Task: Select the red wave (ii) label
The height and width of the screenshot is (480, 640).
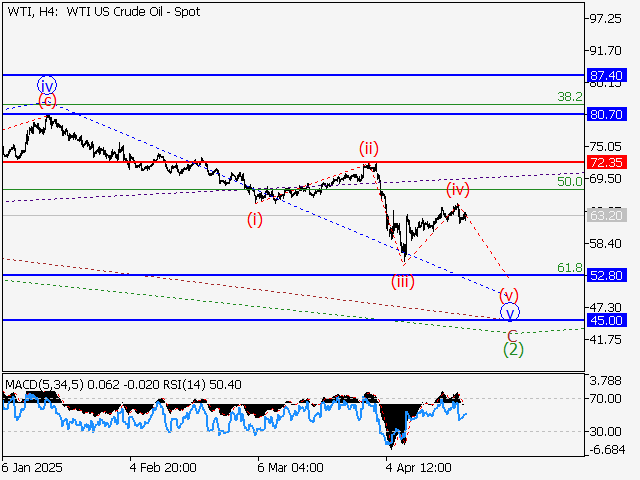Action: pyautogui.click(x=371, y=148)
